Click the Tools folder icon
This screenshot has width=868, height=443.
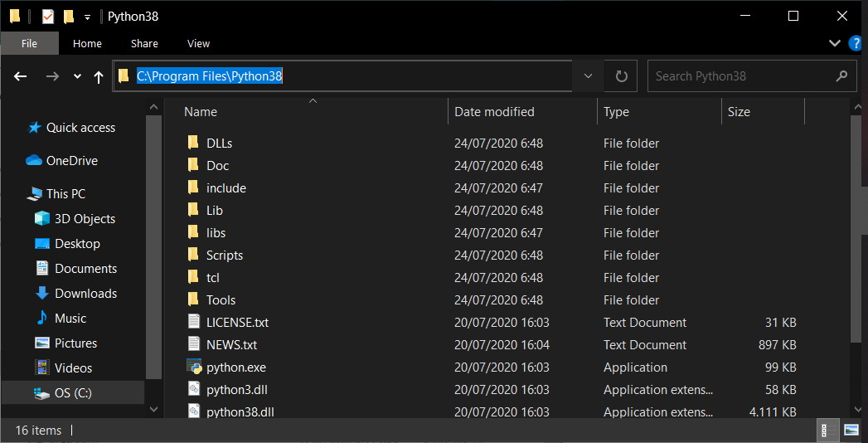(x=193, y=299)
